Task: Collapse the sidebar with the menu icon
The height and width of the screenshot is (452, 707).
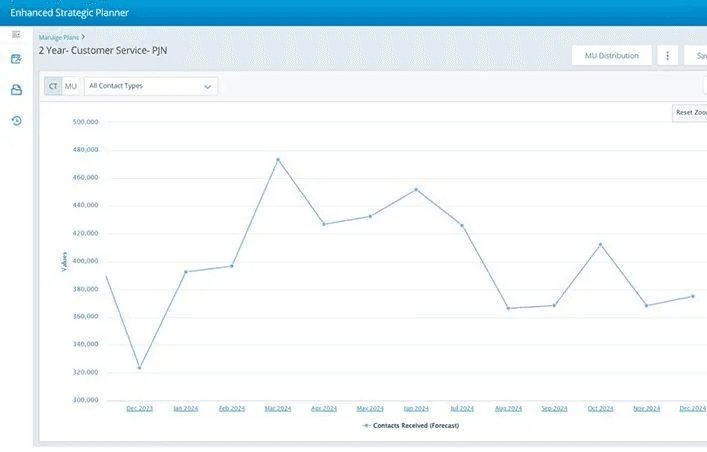Action: click(16, 35)
